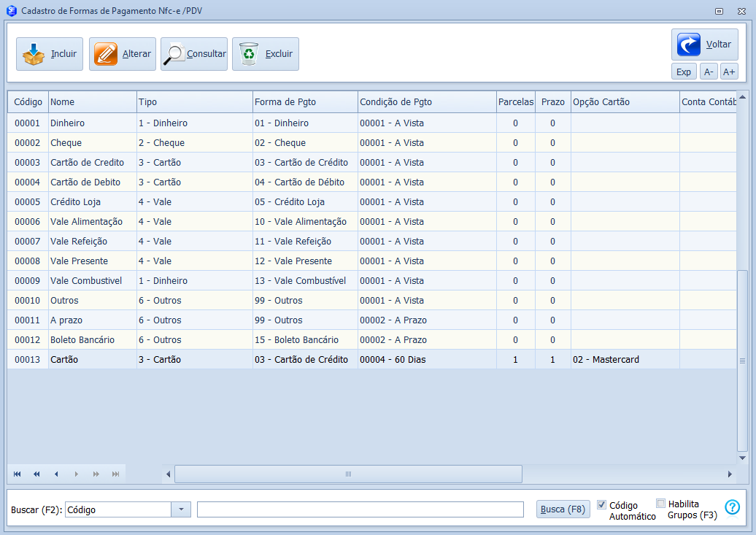The width and height of the screenshot is (756, 535).
Task: Open Consultar with the magnifying glass icon
Action: coord(194,54)
